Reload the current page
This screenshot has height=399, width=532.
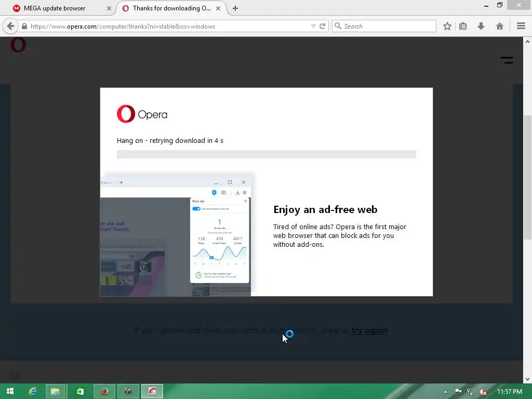(322, 26)
